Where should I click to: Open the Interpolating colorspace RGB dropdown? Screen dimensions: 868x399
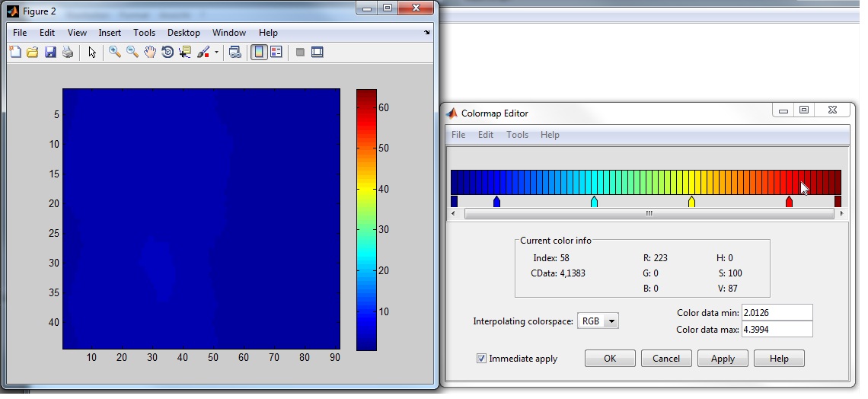[598, 321]
